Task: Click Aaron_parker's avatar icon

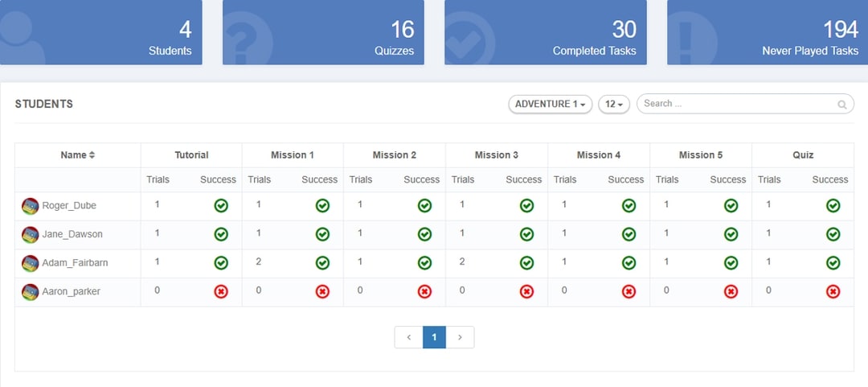Action: (30, 291)
